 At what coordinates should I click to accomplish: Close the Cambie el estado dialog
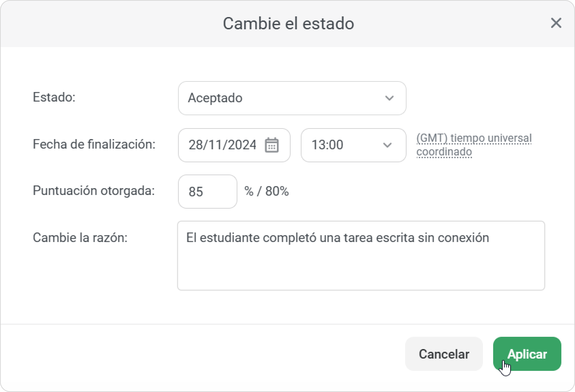tap(556, 23)
